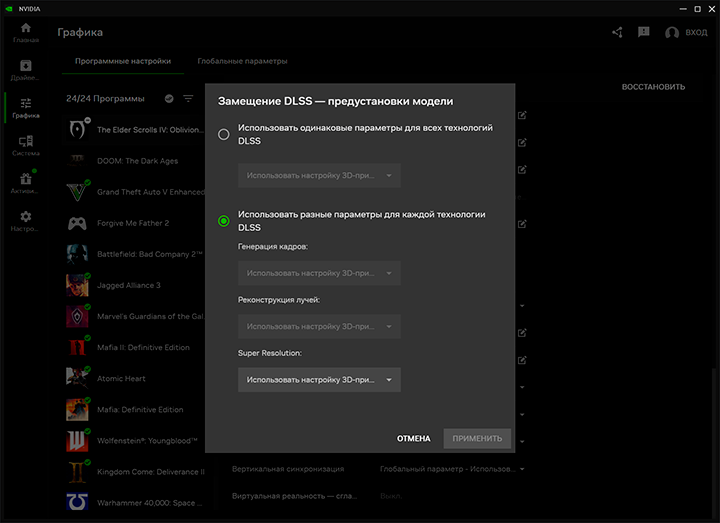
Task: Select the Mafia II: Definitive Edition icon
Action: [77, 348]
